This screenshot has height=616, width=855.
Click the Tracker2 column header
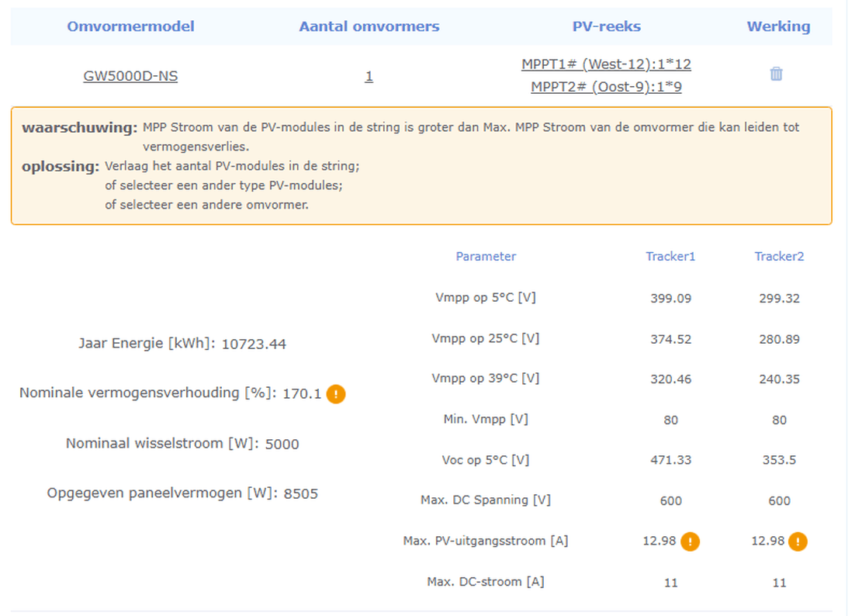pyautogui.click(x=779, y=256)
